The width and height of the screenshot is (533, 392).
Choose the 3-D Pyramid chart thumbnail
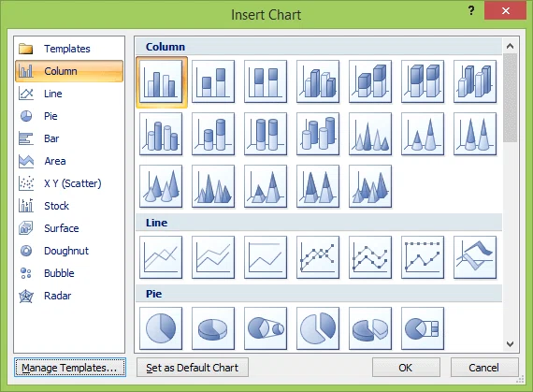tap(370, 187)
